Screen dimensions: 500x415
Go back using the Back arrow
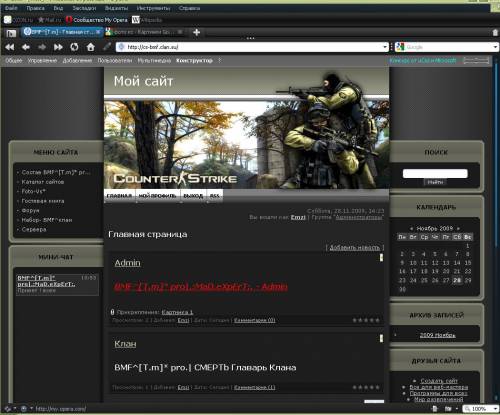(x=26, y=47)
